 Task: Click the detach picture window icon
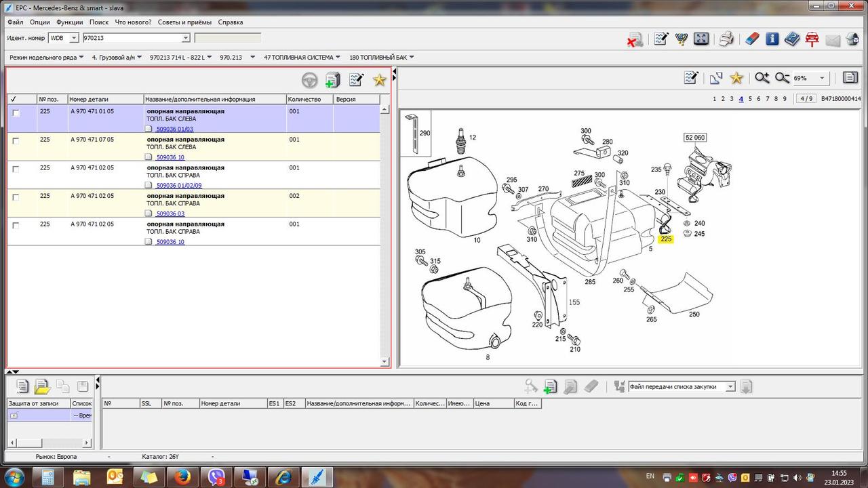coord(715,79)
